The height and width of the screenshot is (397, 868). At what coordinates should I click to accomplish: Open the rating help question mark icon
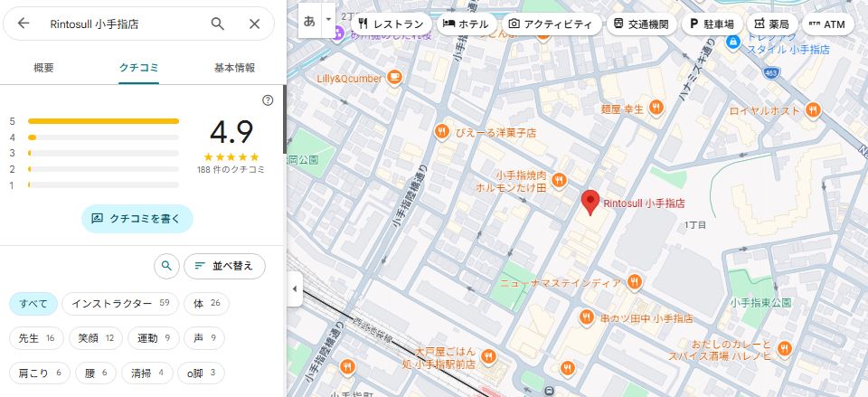268,100
